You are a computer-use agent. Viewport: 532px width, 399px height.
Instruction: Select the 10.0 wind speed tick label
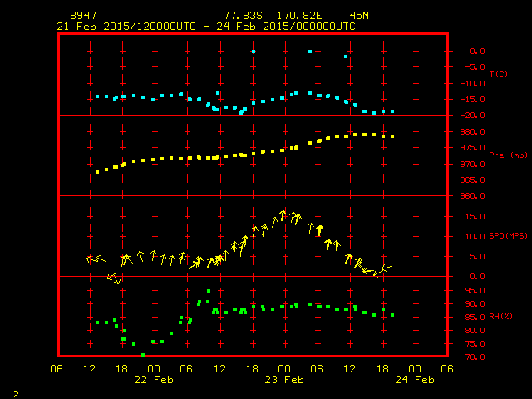pos(475,236)
